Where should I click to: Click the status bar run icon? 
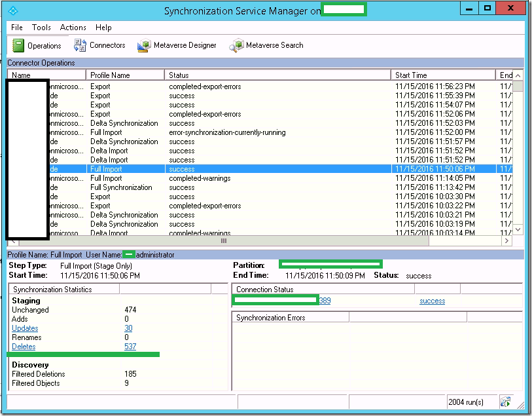point(505,402)
